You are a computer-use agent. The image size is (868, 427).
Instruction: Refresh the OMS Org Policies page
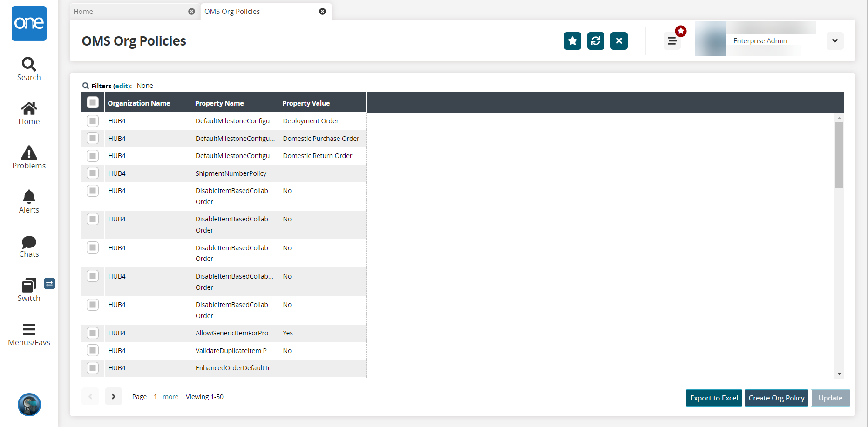(x=596, y=41)
